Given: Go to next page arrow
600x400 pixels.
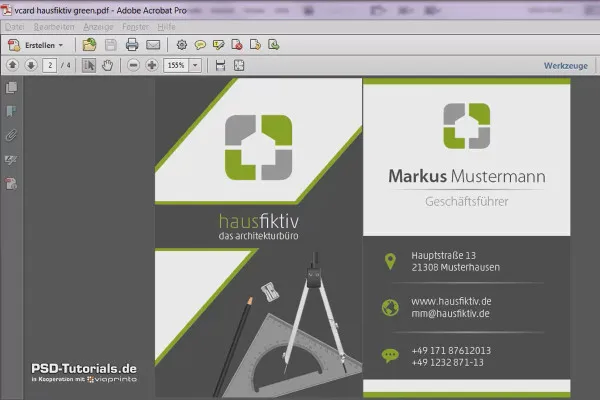Looking at the screenshot, I should [31, 65].
